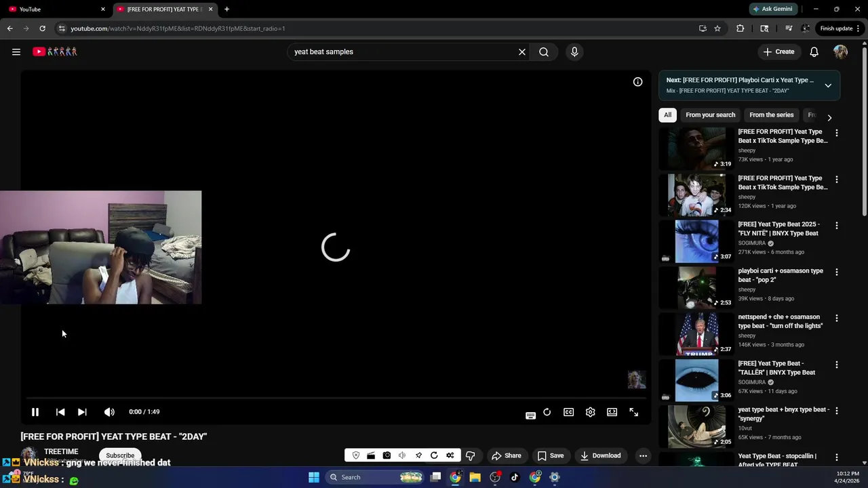Click the keyboard shortcuts icon in player
The width and height of the screenshot is (868, 488).
(530, 415)
